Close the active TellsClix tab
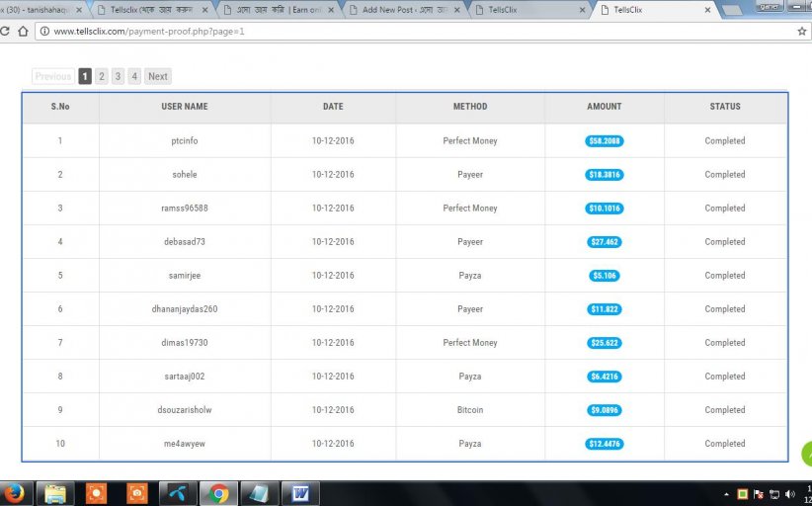Screen dimensions: 812x506 (x=706, y=9)
